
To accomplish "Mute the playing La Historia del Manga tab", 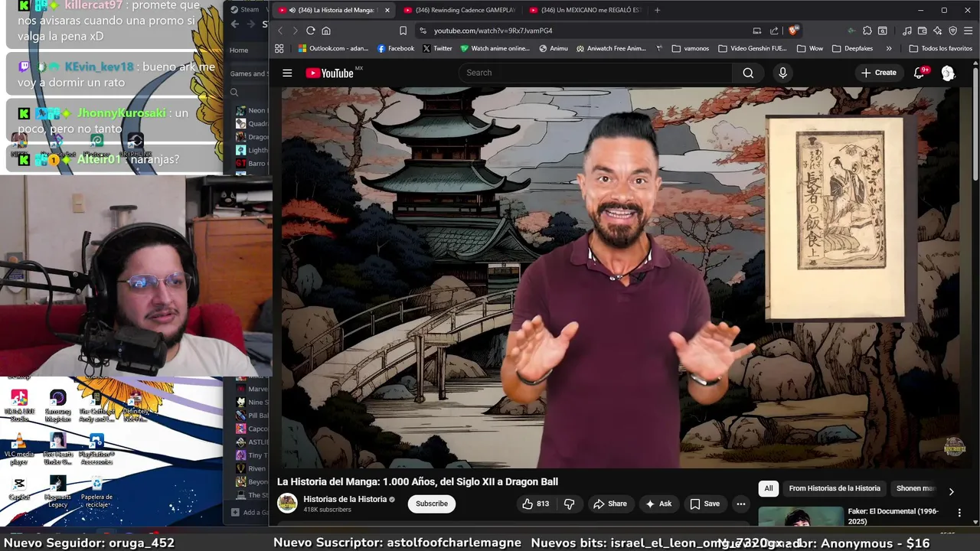I will pos(292,10).
